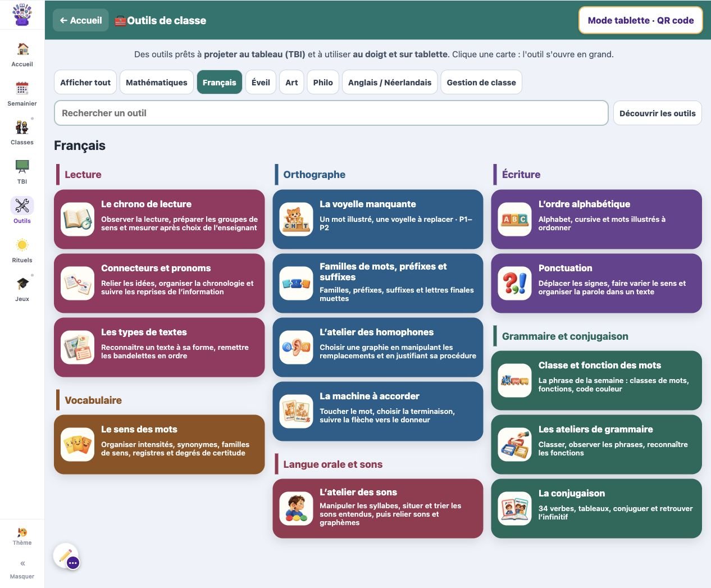711x588 pixels.
Task: Click Le sens des mots cards icon
Action: coord(78,444)
